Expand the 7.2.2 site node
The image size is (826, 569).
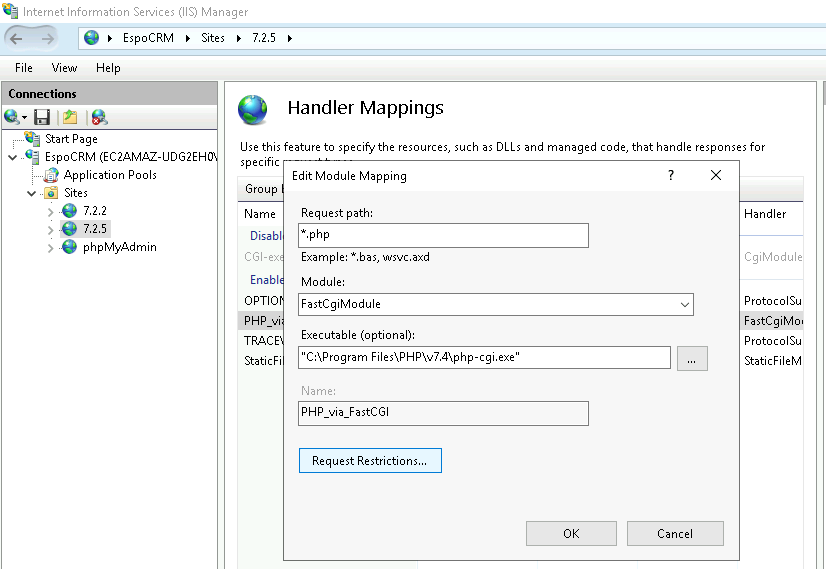click(51, 212)
